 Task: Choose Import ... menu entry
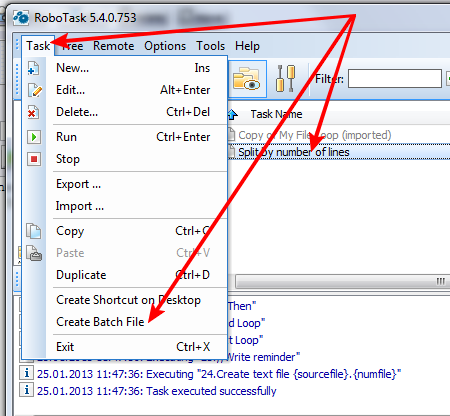pos(124,206)
